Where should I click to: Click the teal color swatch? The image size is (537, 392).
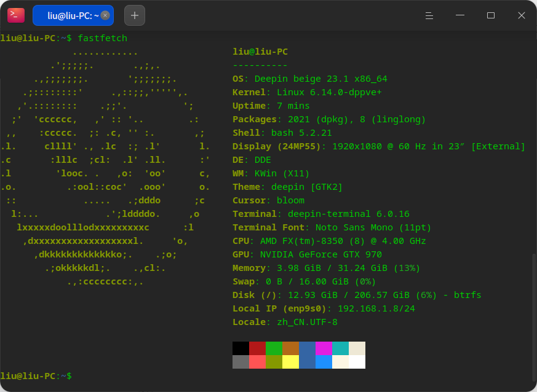[340, 348]
